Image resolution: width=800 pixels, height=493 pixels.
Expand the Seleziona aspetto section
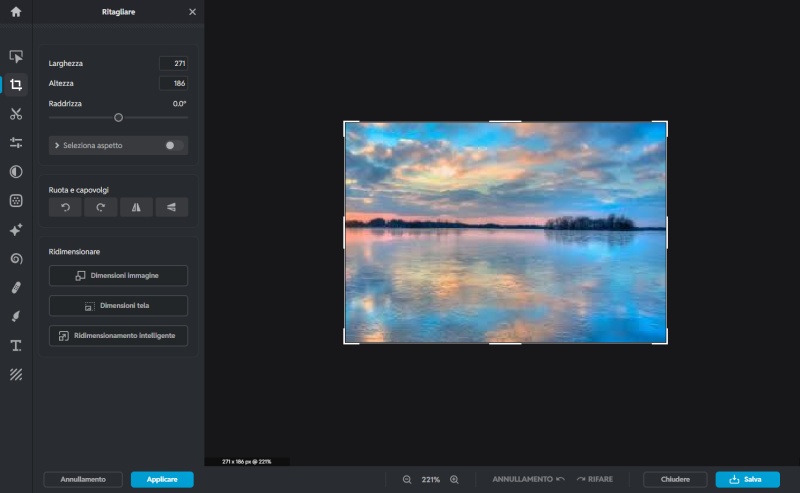click(57, 145)
